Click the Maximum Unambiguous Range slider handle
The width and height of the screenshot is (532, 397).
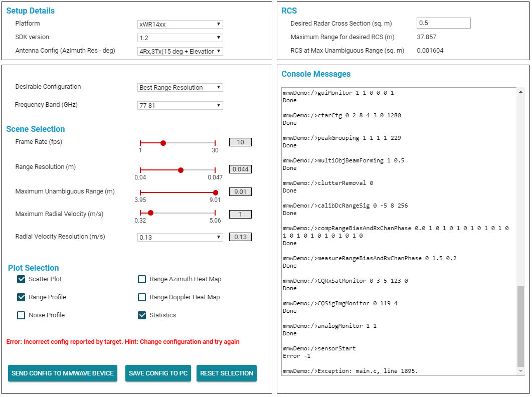coord(216,192)
